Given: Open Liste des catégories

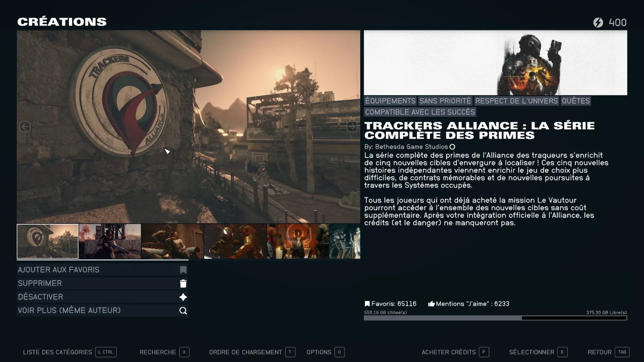Looking at the screenshot, I should coord(57,352).
